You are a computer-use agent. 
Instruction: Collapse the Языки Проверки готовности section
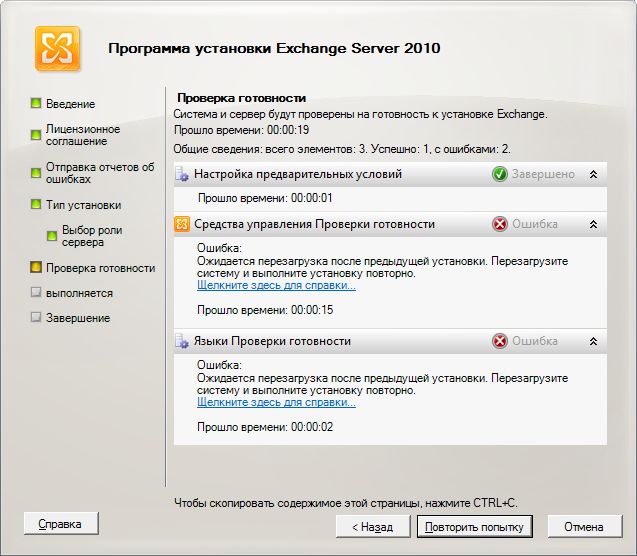click(593, 341)
